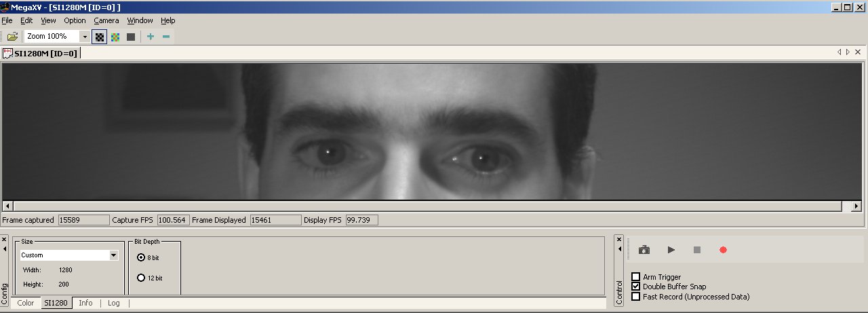Select the monochrome checkerboard display icon

click(100, 37)
